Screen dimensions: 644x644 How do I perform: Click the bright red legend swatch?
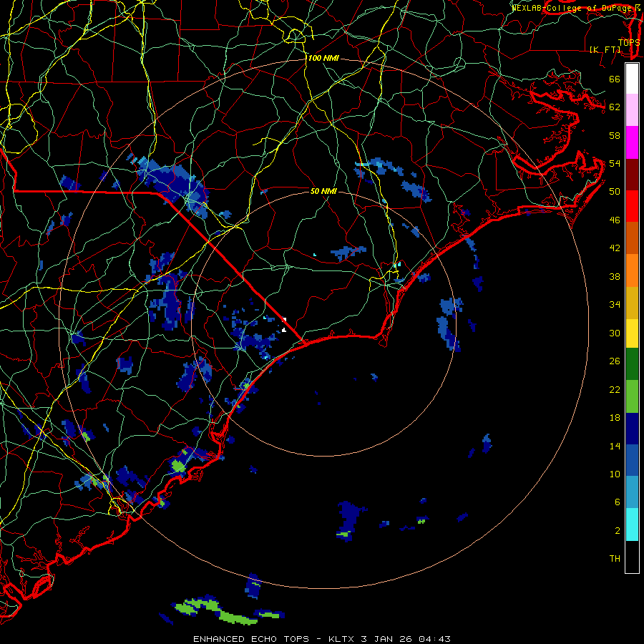(x=632, y=206)
